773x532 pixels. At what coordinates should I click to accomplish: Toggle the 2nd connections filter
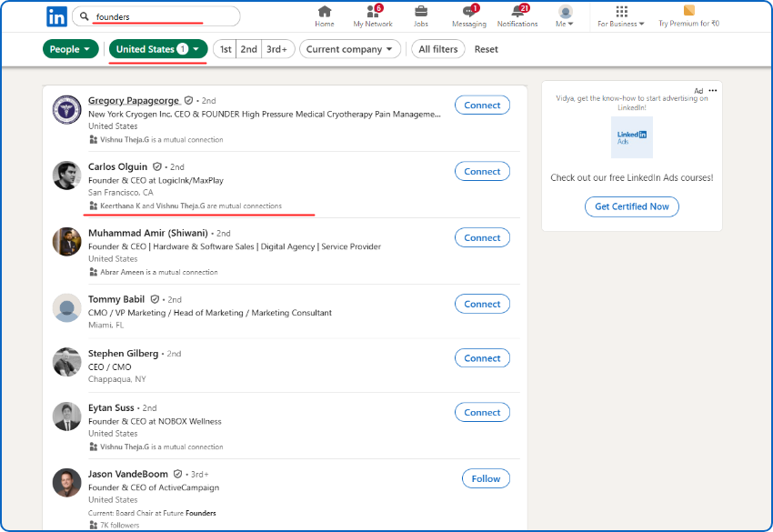(248, 49)
